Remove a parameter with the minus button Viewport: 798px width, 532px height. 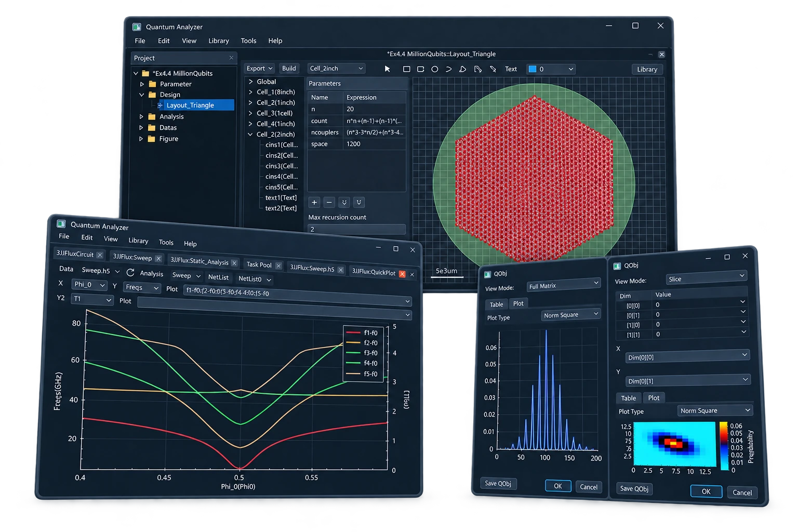(x=329, y=202)
